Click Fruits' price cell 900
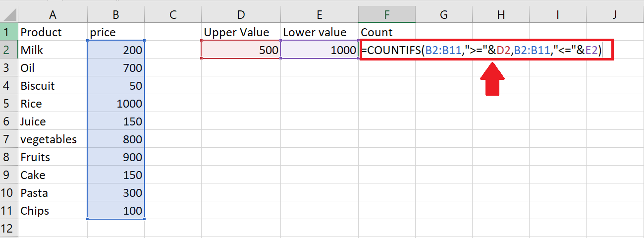 coord(116,157)
